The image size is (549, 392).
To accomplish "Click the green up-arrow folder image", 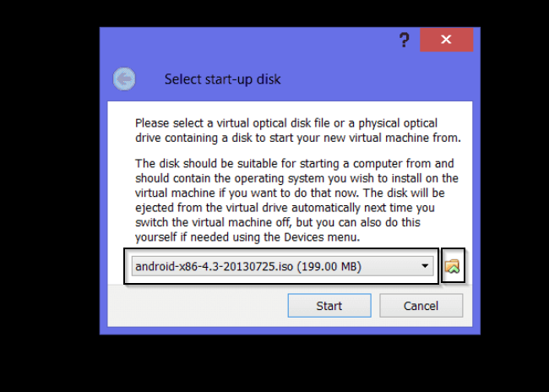I will [453, 266].
